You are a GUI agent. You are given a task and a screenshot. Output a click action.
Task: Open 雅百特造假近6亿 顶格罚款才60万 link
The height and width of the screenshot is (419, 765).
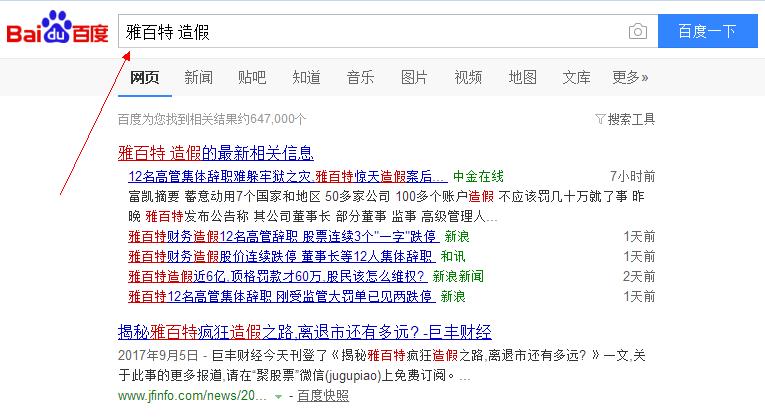pyautogui.click(x=278, y=277)
